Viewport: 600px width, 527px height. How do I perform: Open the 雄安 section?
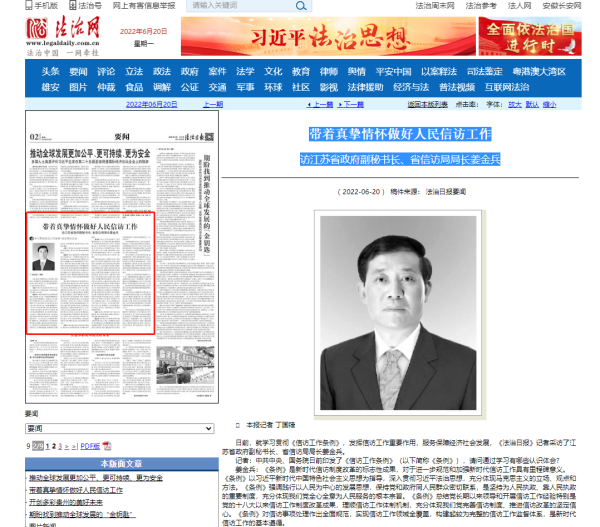[x=51, y=87]
